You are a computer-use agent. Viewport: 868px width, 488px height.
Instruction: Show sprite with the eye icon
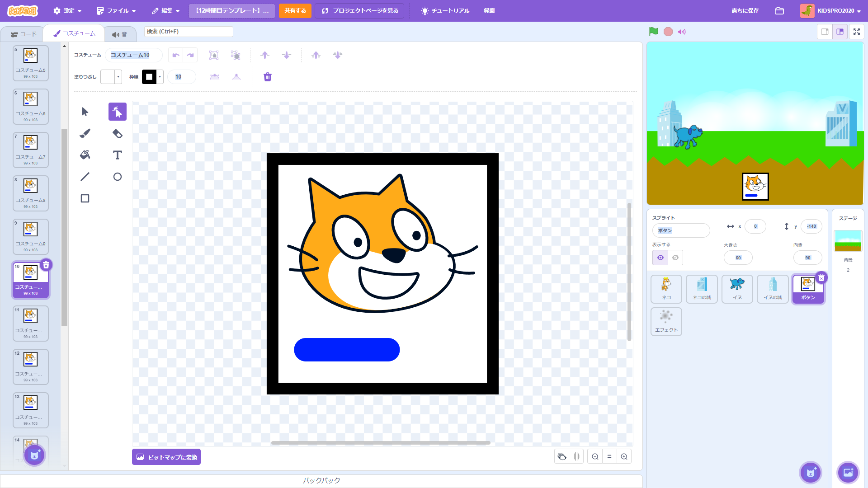(x=660, y=258)
